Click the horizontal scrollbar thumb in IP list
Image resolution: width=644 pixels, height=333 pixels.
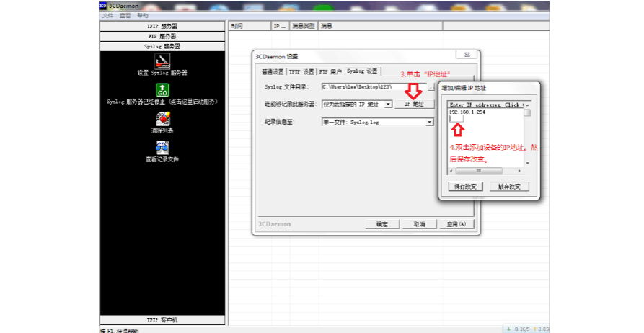click(x=479, y=171)
